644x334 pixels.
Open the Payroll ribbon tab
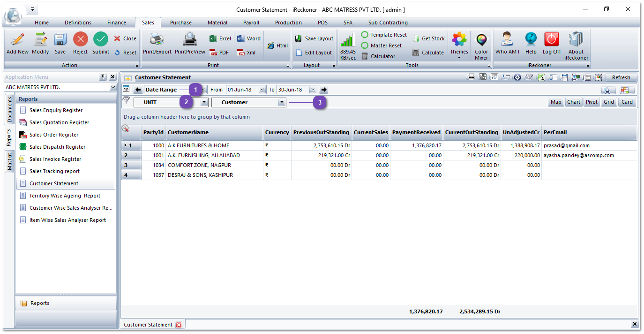pos(251,23)
